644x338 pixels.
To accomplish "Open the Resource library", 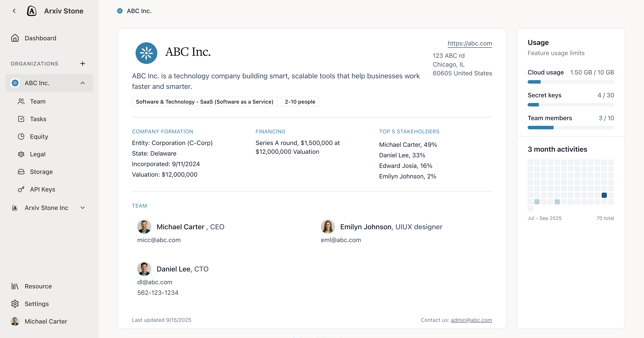I will point(38,286).
